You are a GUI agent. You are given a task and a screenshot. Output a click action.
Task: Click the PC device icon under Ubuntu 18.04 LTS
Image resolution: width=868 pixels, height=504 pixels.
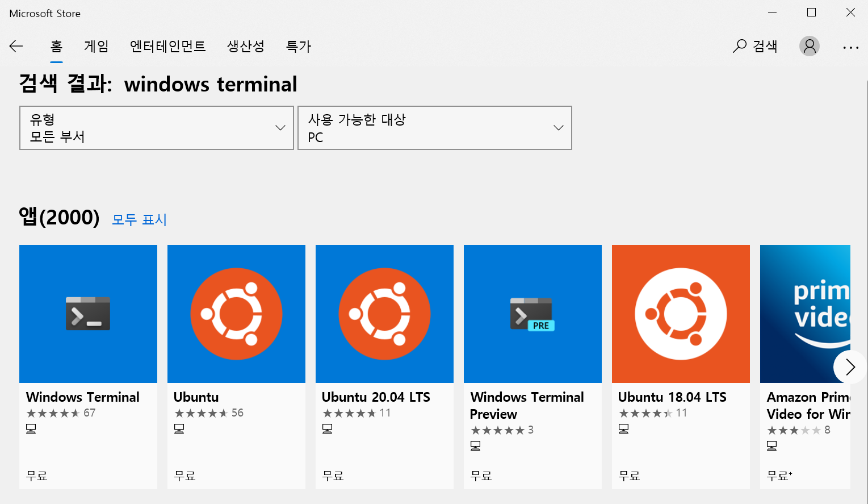[624, 429]
